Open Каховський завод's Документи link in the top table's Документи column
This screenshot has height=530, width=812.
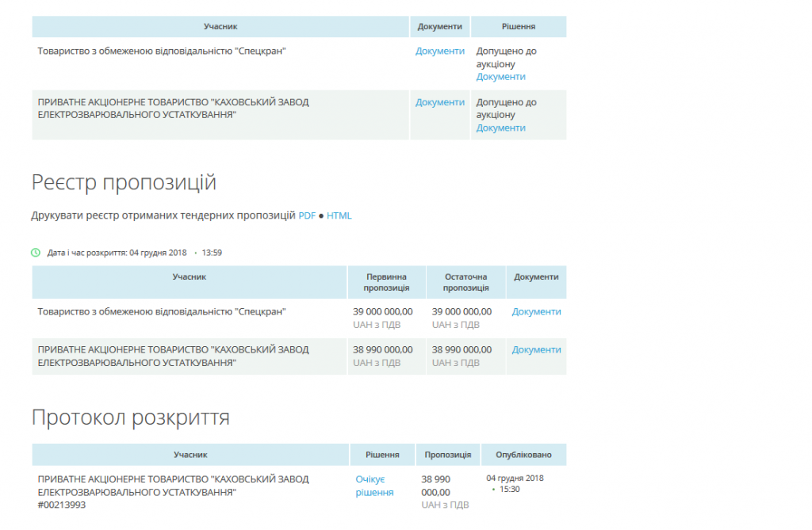pyautogui.click(x=439, y=102)
